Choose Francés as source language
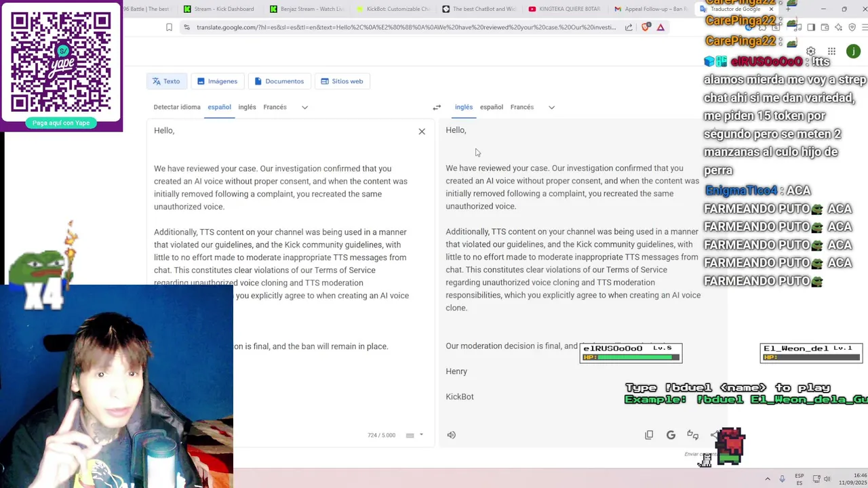This screenshot has height=488, width=868. (275, 107)
